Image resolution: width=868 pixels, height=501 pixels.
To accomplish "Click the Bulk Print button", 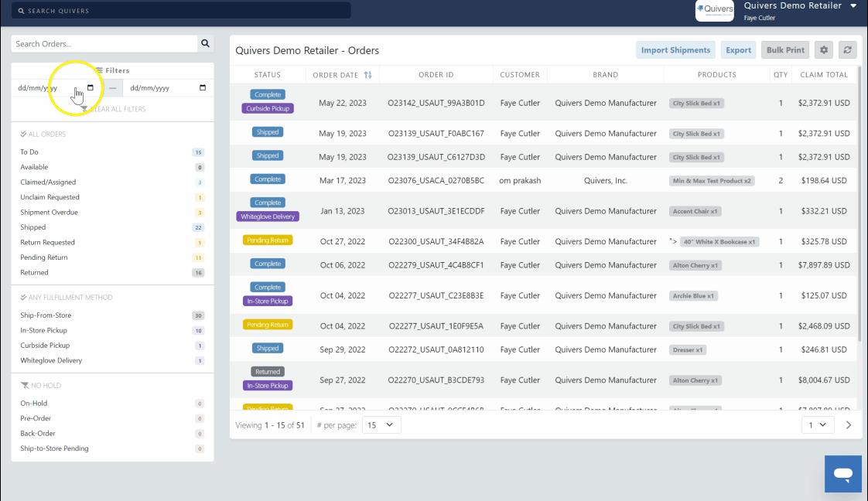I will (785, 49).
